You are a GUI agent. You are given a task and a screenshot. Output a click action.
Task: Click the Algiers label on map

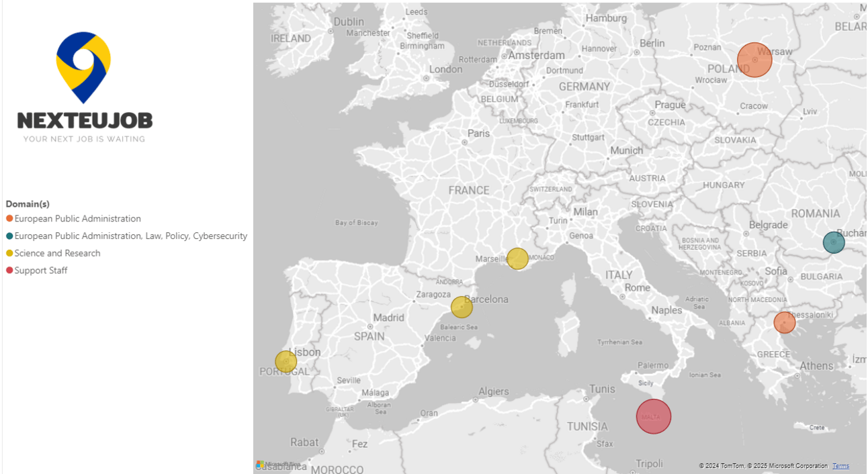[493, 391]
